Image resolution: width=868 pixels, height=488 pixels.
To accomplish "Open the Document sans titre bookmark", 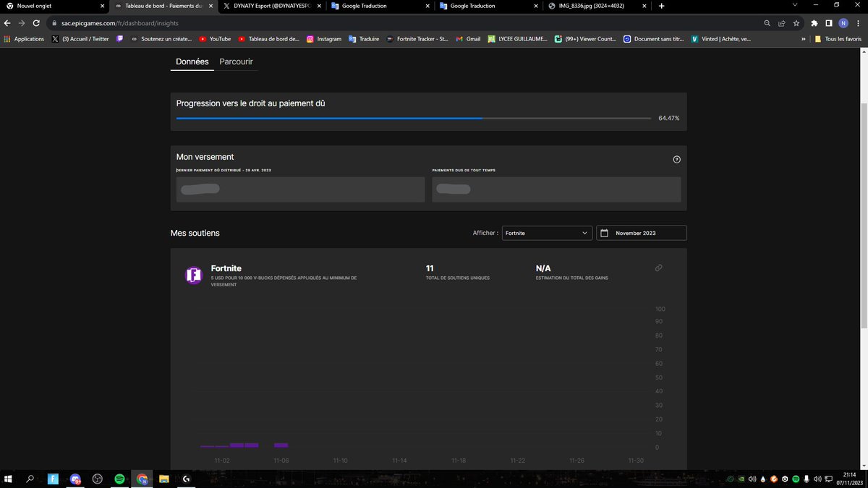I will coord(655,39).
